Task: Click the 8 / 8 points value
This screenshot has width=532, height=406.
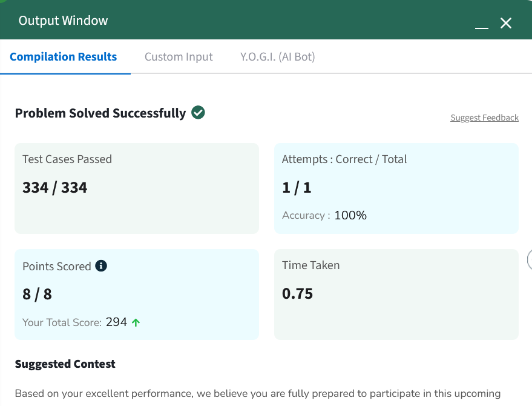Action: pyautogui.click(x=38, y=294)
